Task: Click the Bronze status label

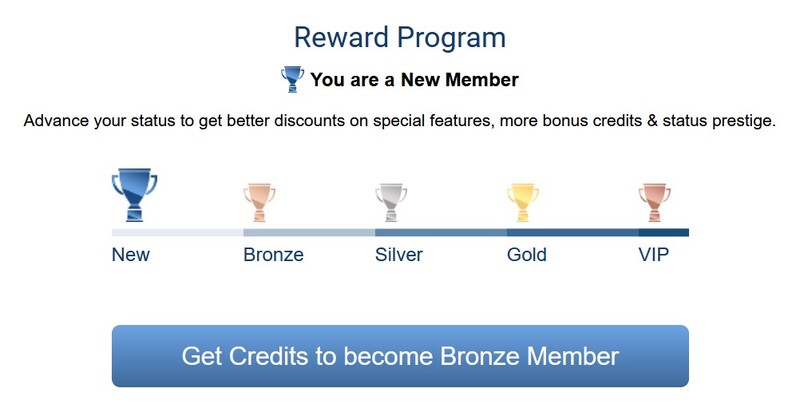Action: [273, 254]
